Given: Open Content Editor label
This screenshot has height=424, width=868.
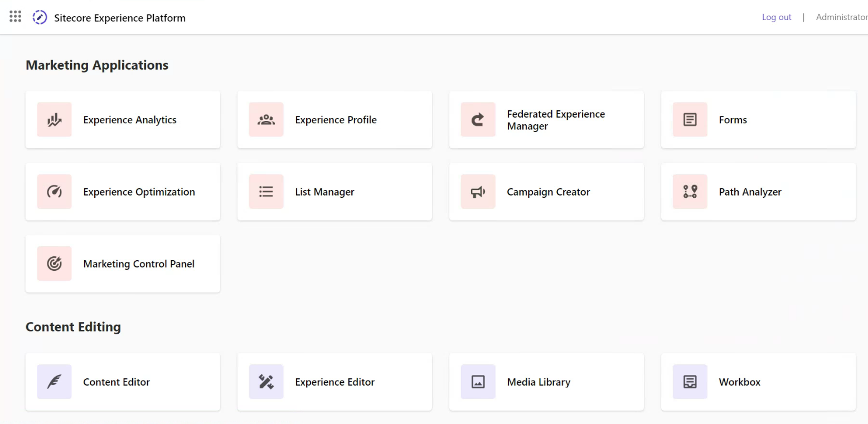Looking at the screenshot, I should (117, 382).
